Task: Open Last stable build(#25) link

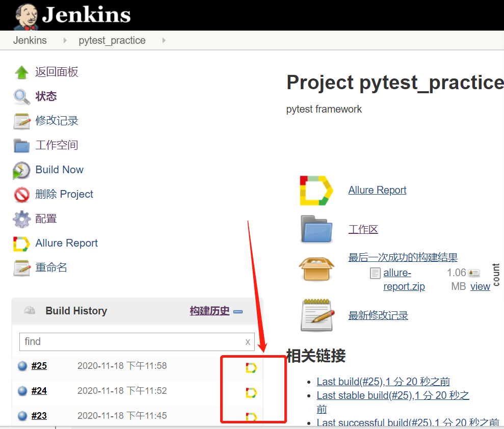Action: click(393, 395)
